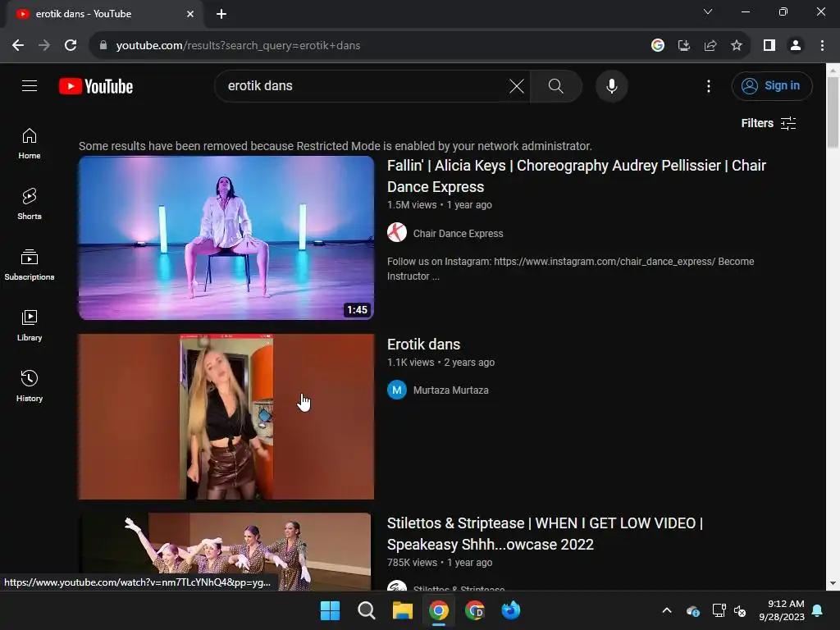This screenshot has width=840, height=630.
Task: Visit the Chair Dance Express channel name
Action: point(458,234)
